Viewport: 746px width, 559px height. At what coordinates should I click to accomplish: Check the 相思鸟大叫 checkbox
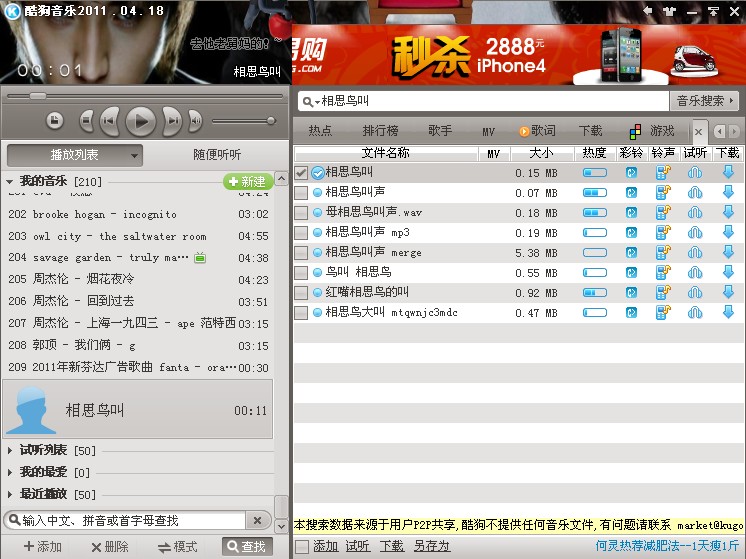pyautogui.click(x=301, y=313)
